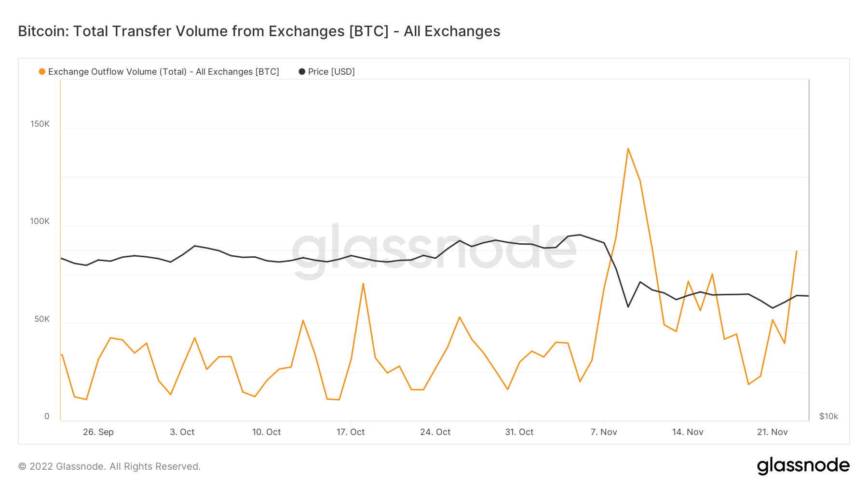This screenshot has width=868, height=488.
Task: Click the 17. Oct x-axis label
Action: point(351,432)
